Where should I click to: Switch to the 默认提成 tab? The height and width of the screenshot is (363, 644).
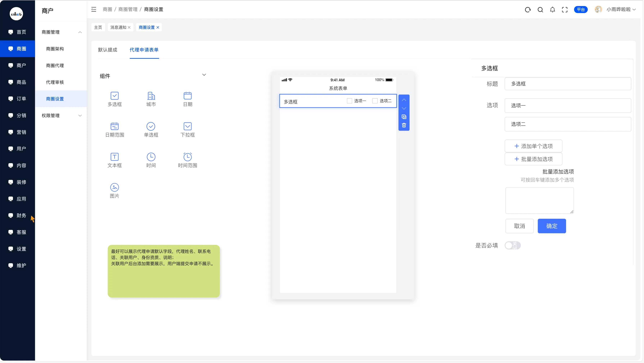[x=108, y=50]
